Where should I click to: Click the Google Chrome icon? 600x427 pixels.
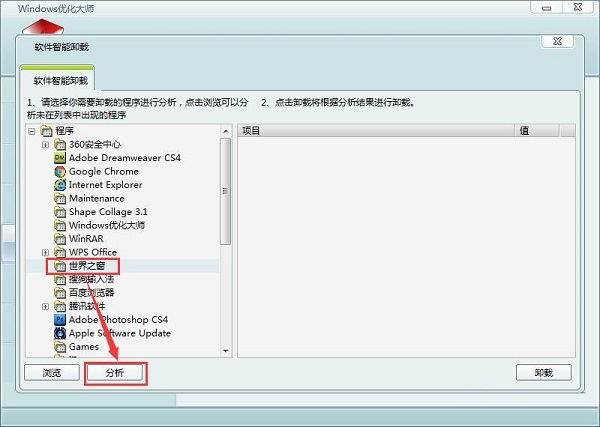(x=60, y=171)
